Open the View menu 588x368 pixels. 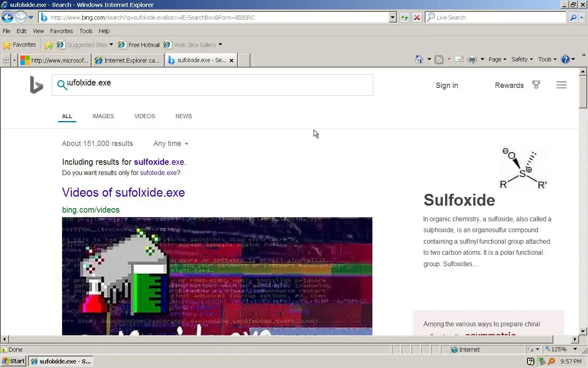click(x=38, y=31)
